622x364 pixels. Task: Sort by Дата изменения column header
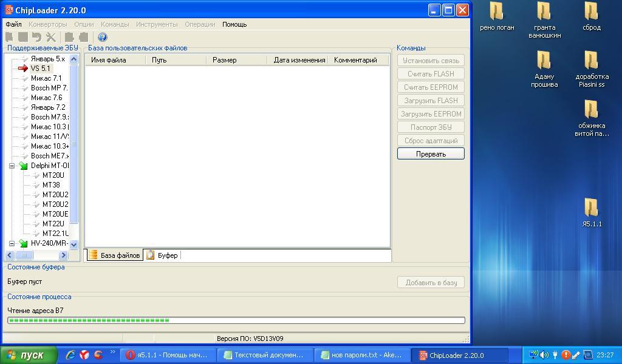(x=298, y=60)
